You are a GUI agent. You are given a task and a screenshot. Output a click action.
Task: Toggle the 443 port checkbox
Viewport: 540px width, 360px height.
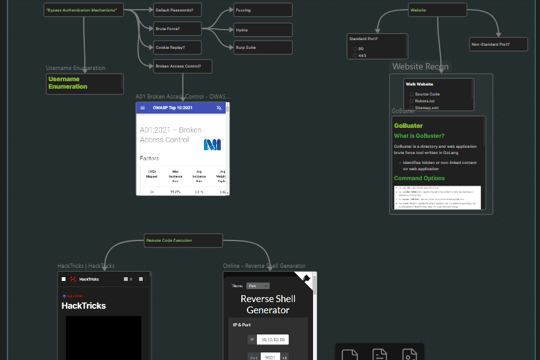tap(355, 55)
